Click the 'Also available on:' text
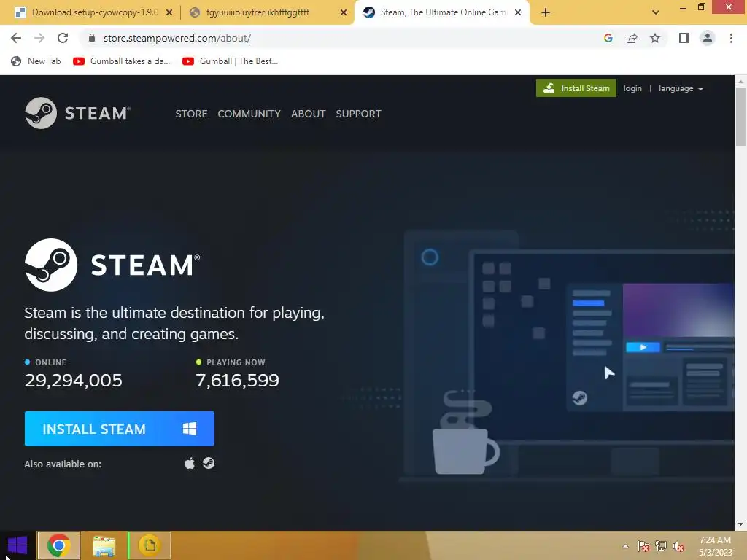747x560 pixels. 63,464
